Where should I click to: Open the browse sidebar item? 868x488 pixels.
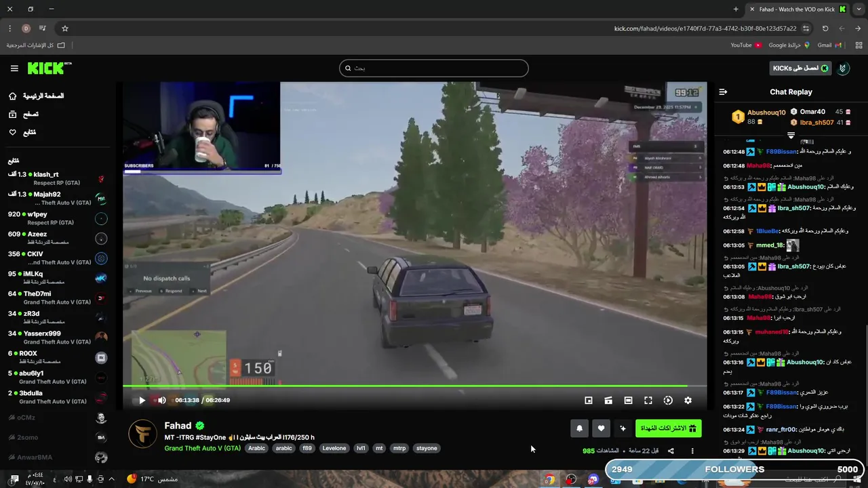(23, 115)
